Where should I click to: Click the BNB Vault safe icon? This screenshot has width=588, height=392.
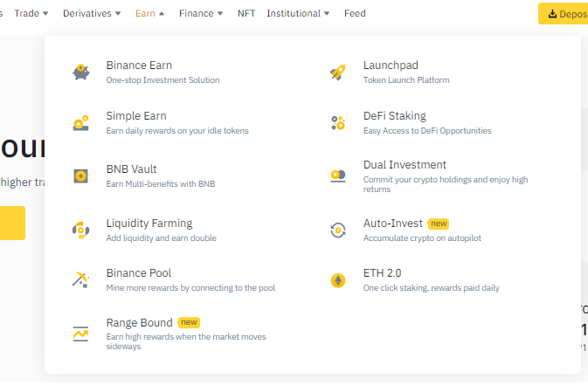point(81,175)
